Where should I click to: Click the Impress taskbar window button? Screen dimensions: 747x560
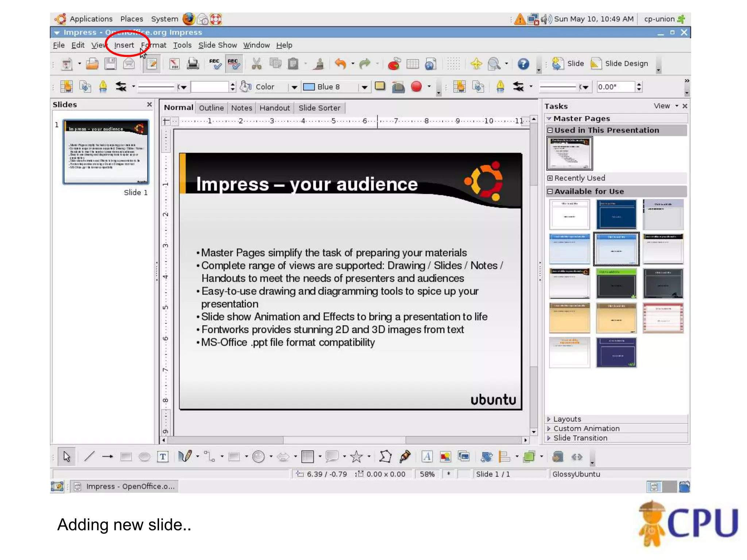click(124, 486)
